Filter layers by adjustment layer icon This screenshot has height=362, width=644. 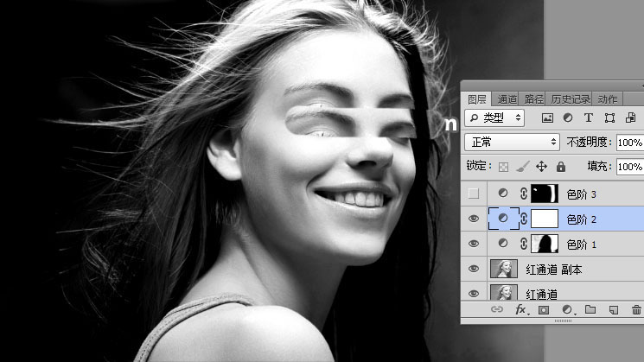coord(568,117)
